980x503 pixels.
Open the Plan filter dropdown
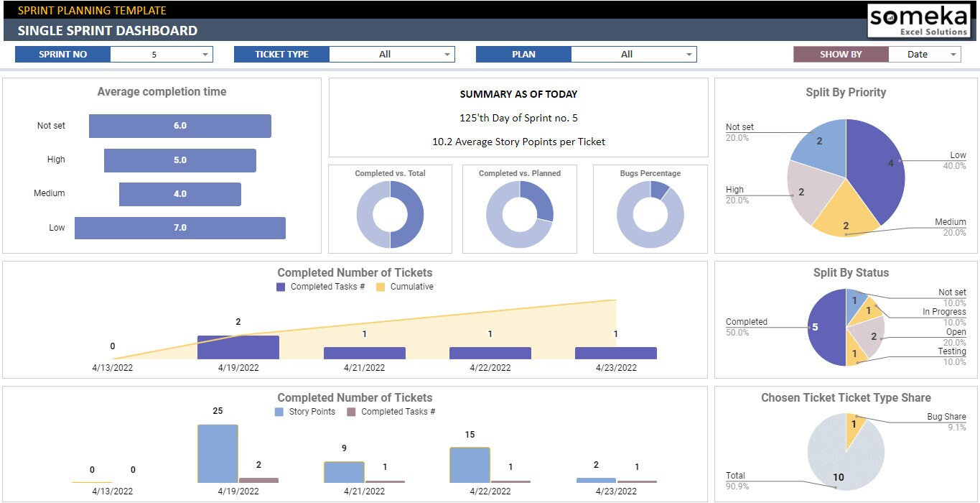pos(686,54)
